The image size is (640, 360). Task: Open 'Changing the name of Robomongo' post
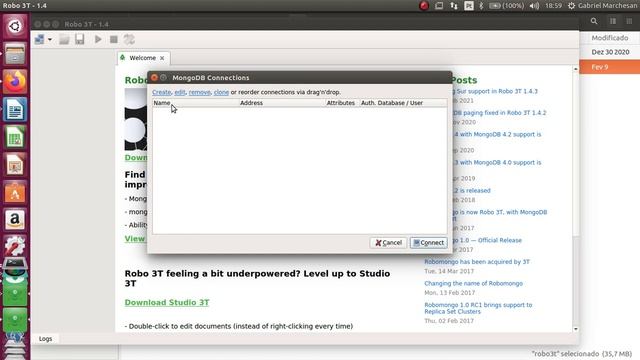473,283
